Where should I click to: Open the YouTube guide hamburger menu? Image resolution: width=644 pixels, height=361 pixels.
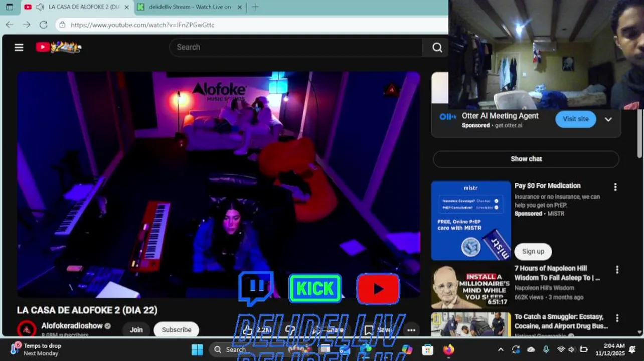point(19,47)
